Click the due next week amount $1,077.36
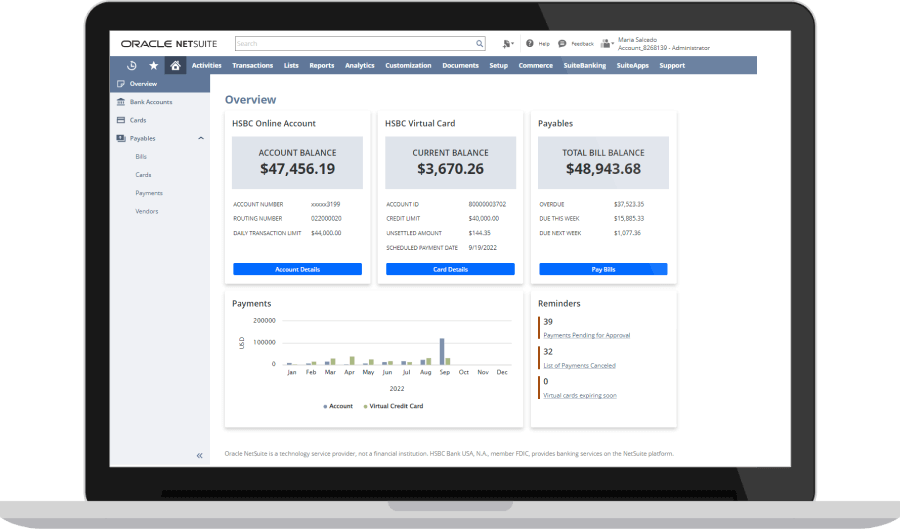Viewport: 900px width, 529px height. [x=627, y=233]
